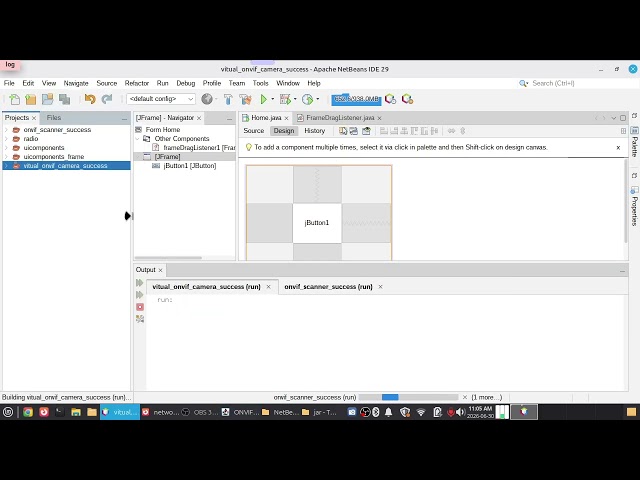Viewport: 640px width, 480px height.
Task: Click the OBS taskbar entry
Action: pyautogui.click(x=200, y=412)
